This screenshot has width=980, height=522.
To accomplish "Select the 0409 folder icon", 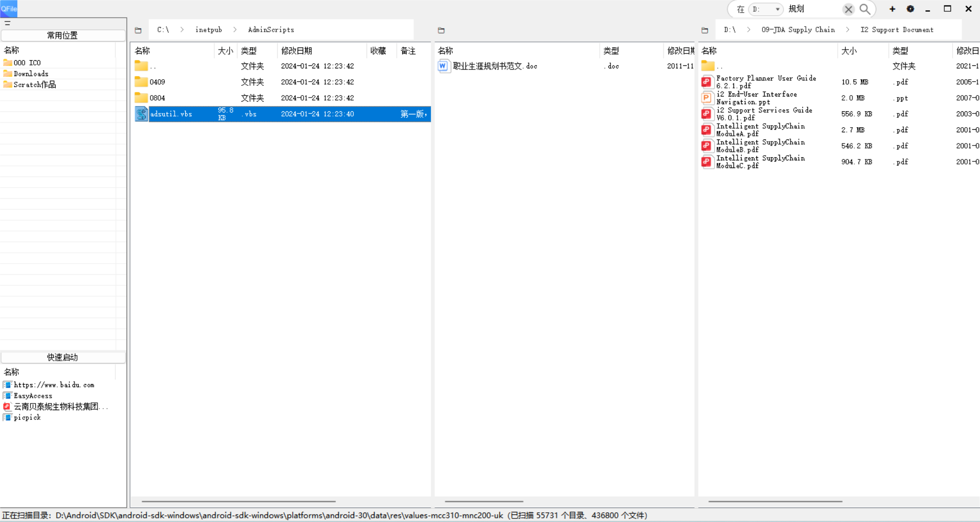I will point(141,82).
